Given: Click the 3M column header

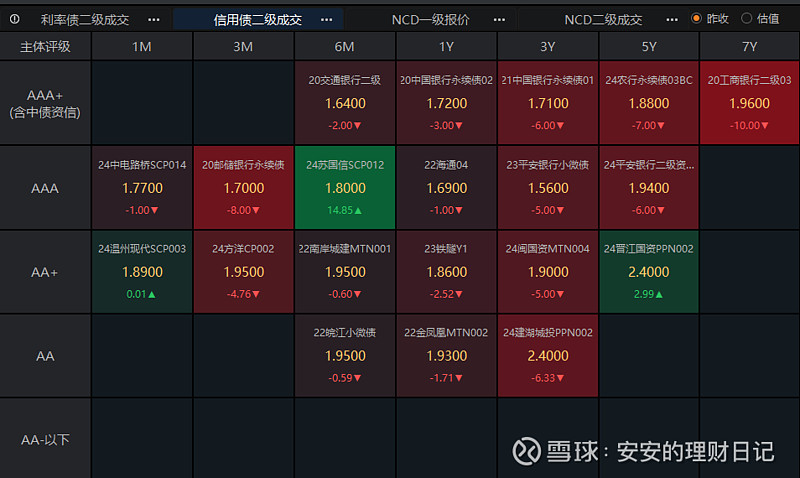Looking at the screenshot, I should point(243,46).
